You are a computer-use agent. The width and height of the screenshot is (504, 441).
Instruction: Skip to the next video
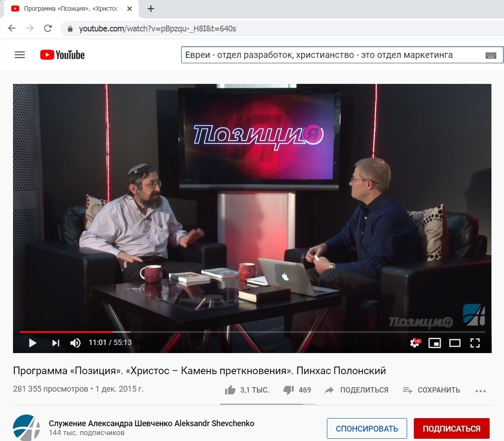point(56,343)
